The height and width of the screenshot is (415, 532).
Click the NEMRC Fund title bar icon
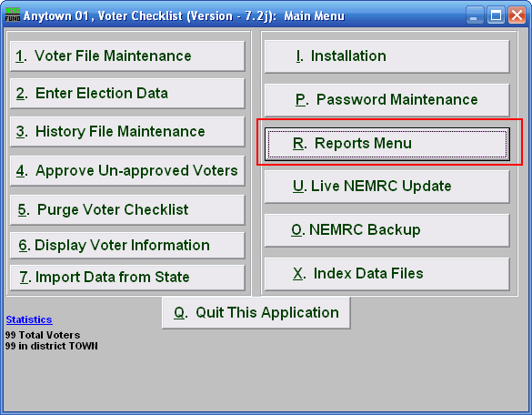coord(13,15)
